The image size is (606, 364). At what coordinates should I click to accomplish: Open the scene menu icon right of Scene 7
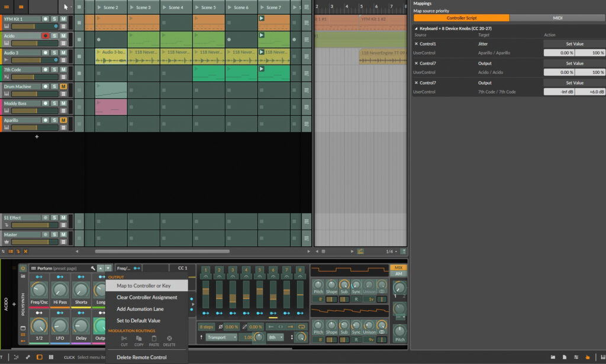click(x=306, y=7)
